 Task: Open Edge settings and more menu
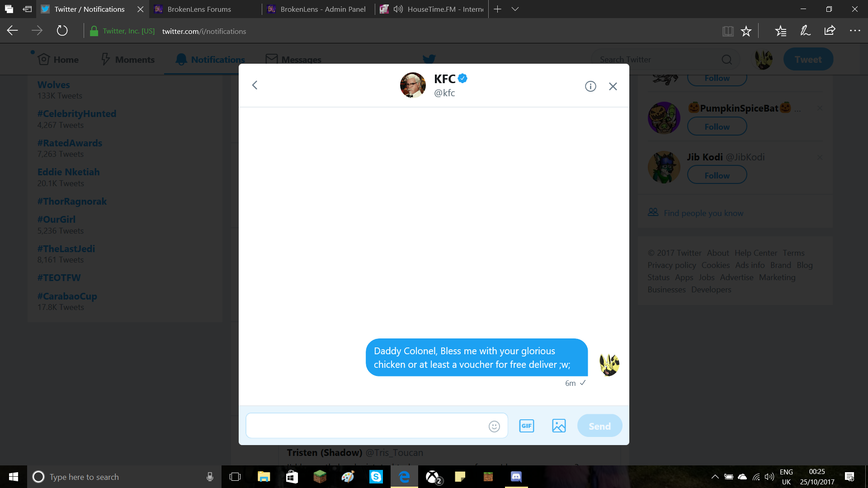pyautogui.click(x=855, y=31)
